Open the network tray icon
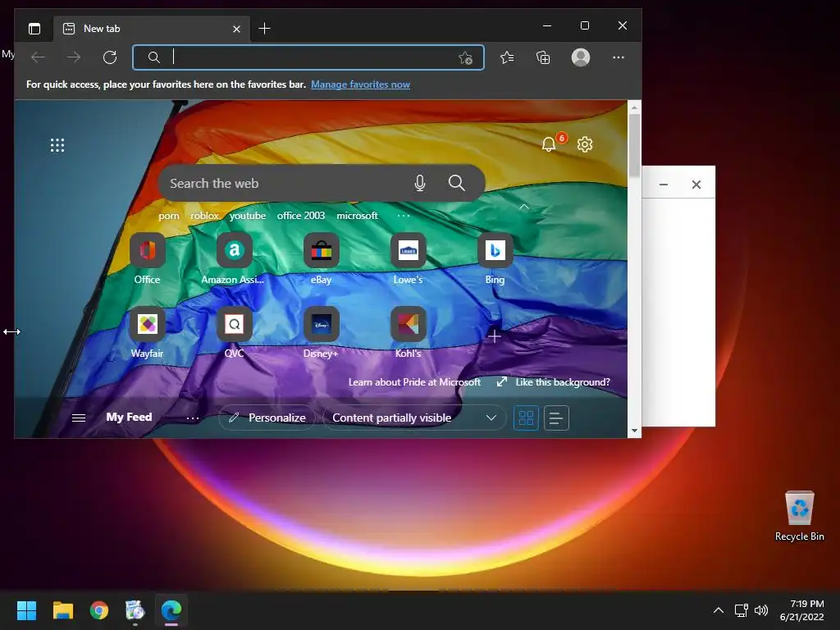The image size is (840, 630). coord(742,610)
